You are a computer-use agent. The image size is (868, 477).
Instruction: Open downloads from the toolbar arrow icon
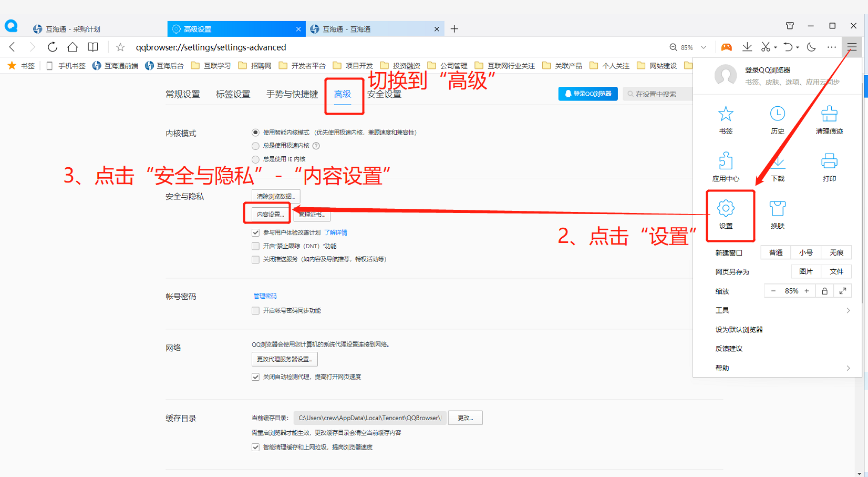tap(747, 47)
